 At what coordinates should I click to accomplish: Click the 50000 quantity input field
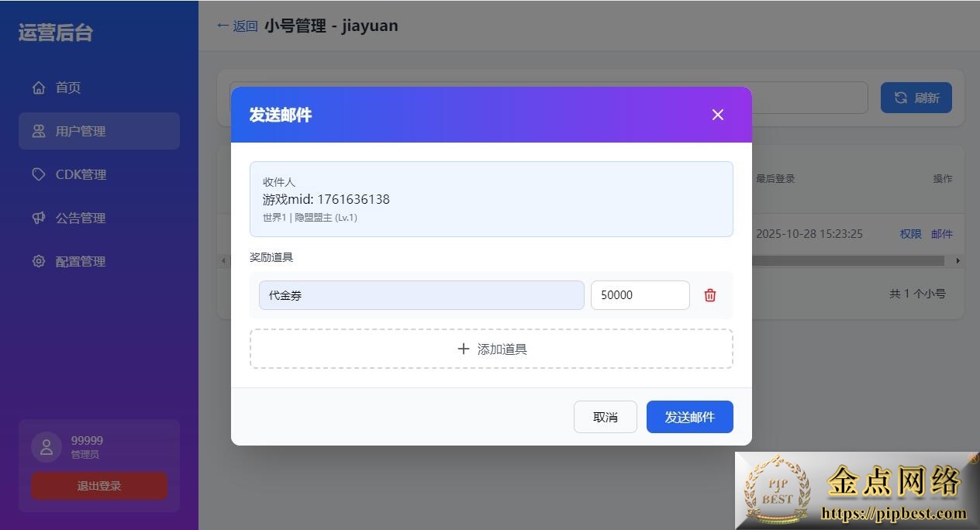(x=640, y=295)
